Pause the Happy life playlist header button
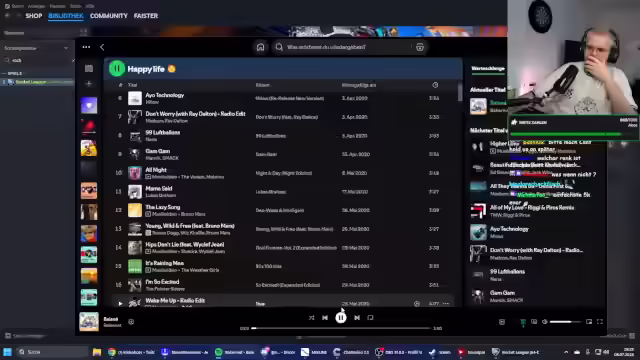The height and width of the screenshot is (360, 640). coord(117,69)
